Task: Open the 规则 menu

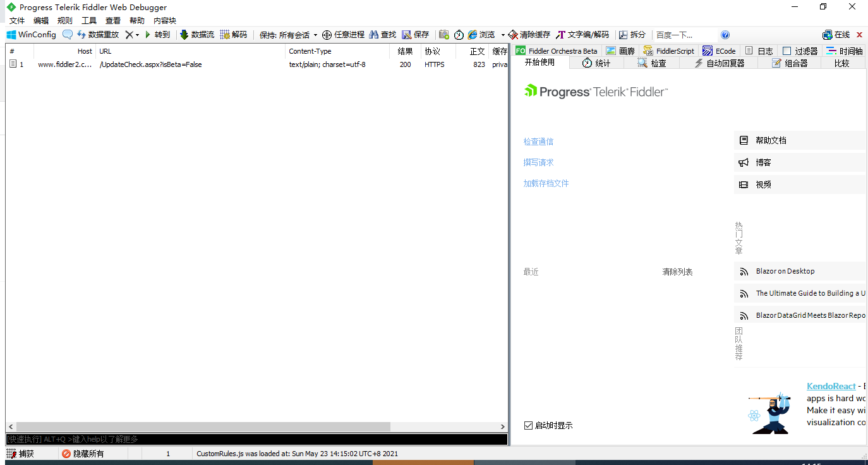Action: tap(65, 21)
